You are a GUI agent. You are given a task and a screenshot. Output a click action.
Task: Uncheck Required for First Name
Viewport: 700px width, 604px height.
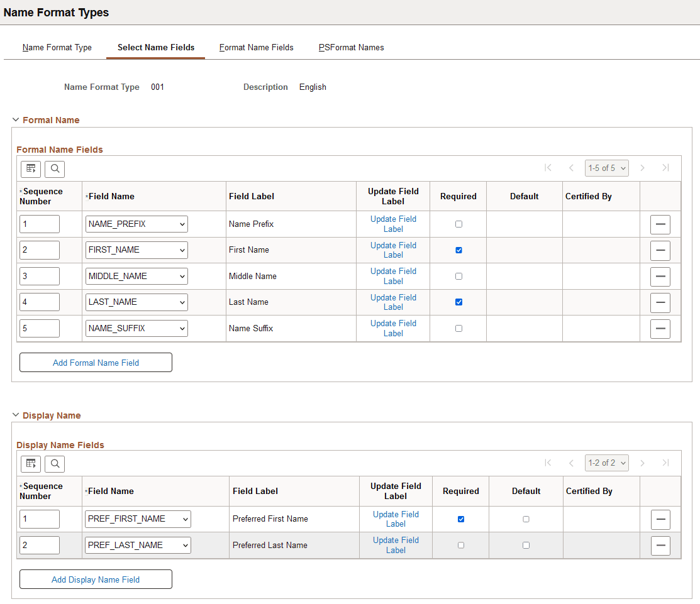[458, 250]
